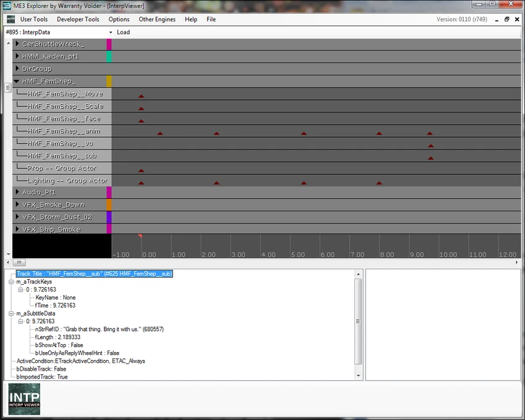
Task: Collapse the HMF_FemShep_ group
Action: (17, 81)
